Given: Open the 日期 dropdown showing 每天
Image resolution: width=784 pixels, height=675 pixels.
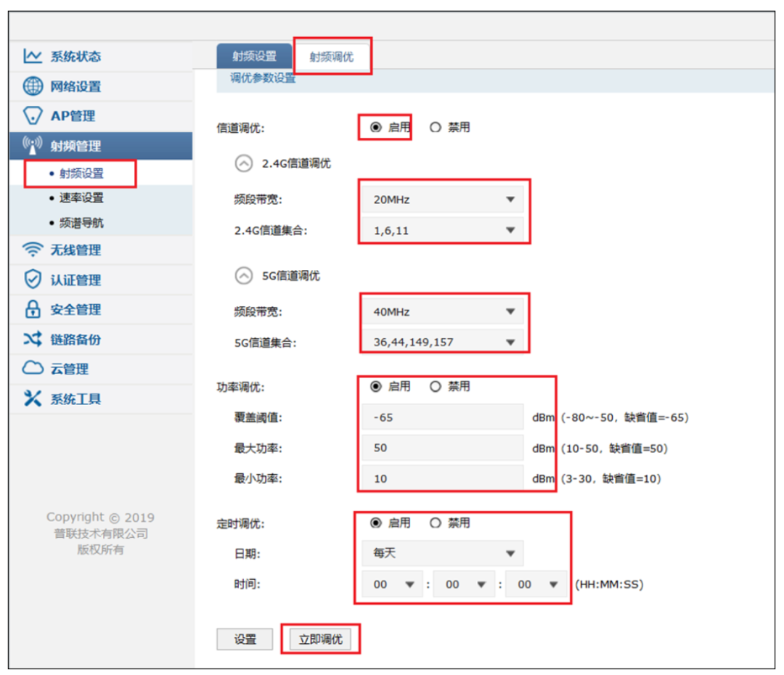Looking at the screenshot, I should click(x=441, y=553).
